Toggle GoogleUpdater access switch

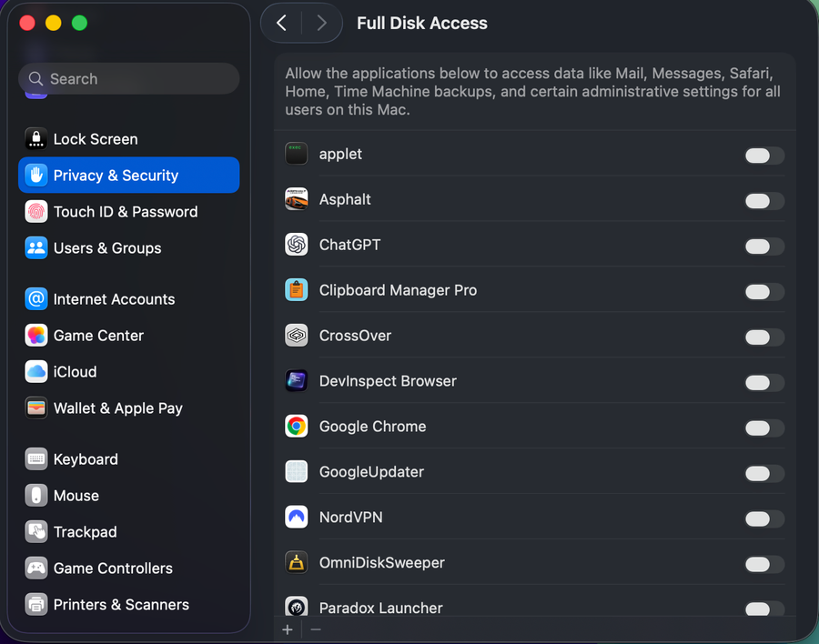click(764, 474)
